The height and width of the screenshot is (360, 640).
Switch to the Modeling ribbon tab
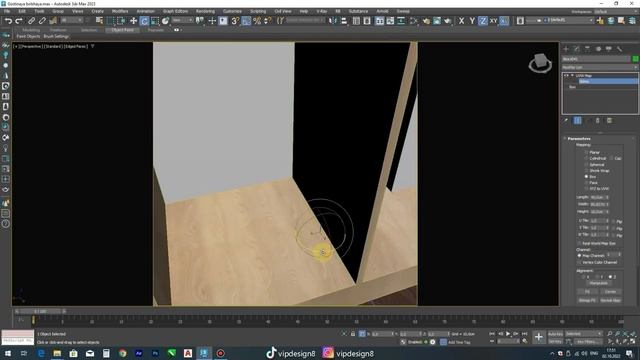(31, 30)
